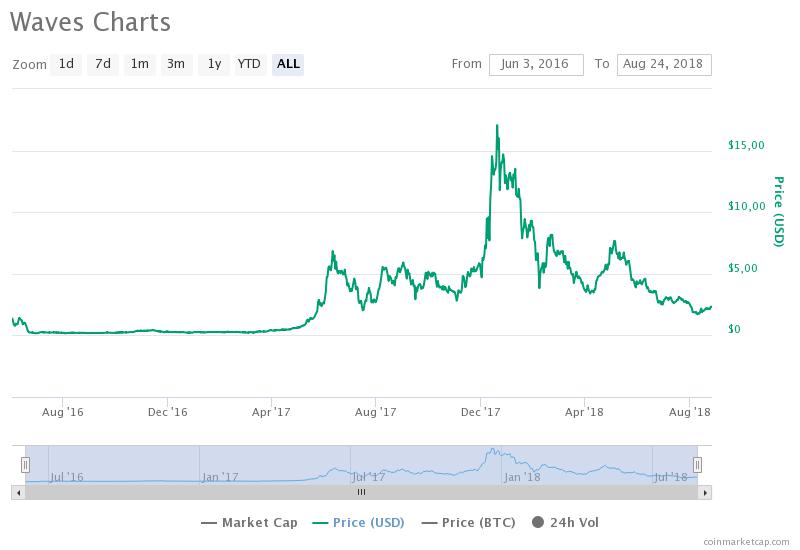Toggle the Price (BTC) series in legend

pos(469,523)
